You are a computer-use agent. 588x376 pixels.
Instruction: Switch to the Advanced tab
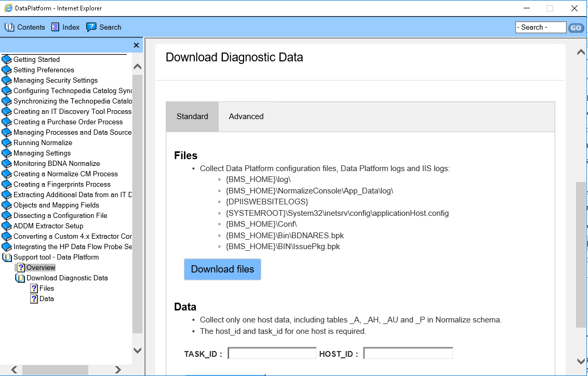coord(246,116)
